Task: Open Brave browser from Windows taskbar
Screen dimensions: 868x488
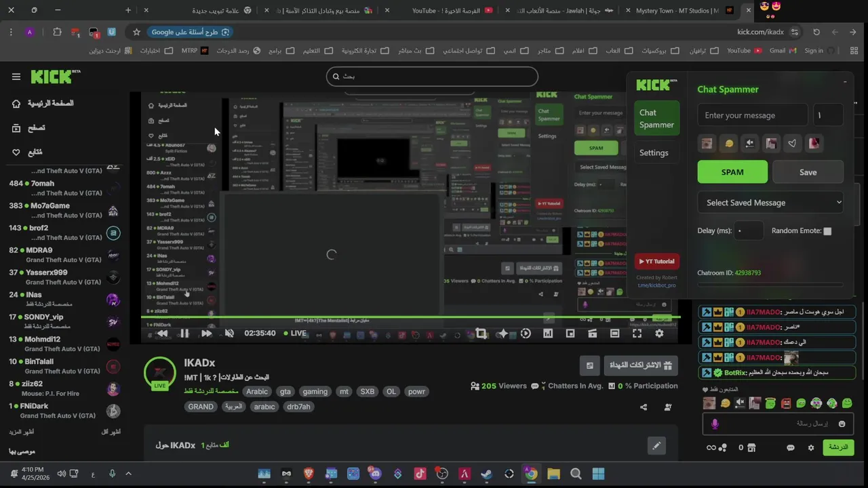Action: click(309, 474)
